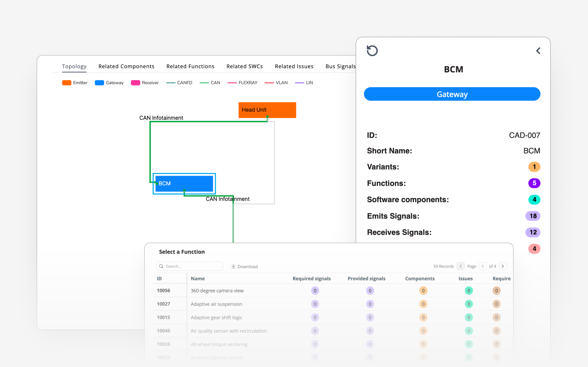
Task: Click the Download icon above the function table
Action: 233,266
